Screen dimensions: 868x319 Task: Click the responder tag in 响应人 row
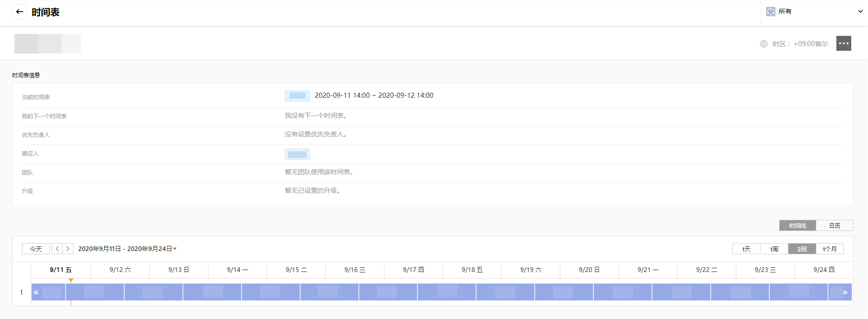[297, 154]
